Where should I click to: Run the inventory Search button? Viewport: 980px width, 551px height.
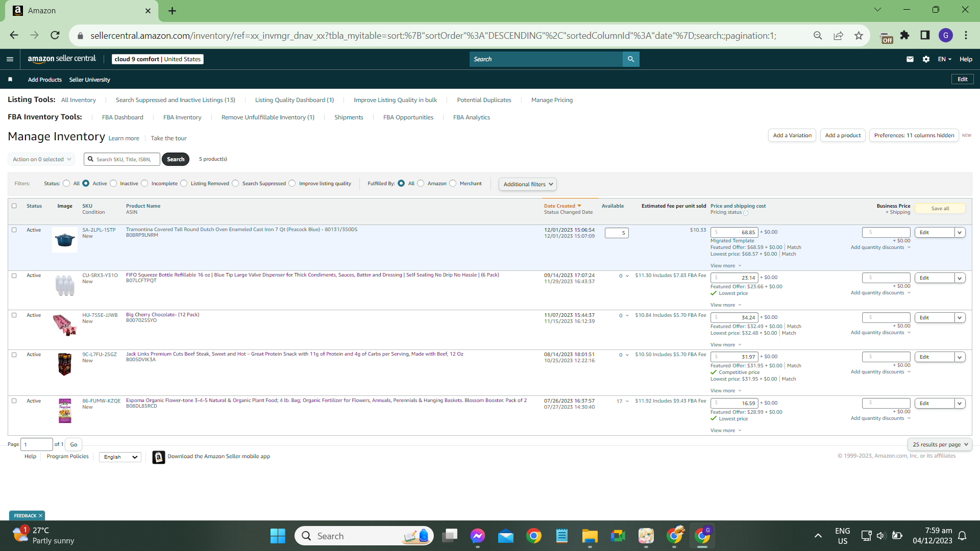pos(176,159)
